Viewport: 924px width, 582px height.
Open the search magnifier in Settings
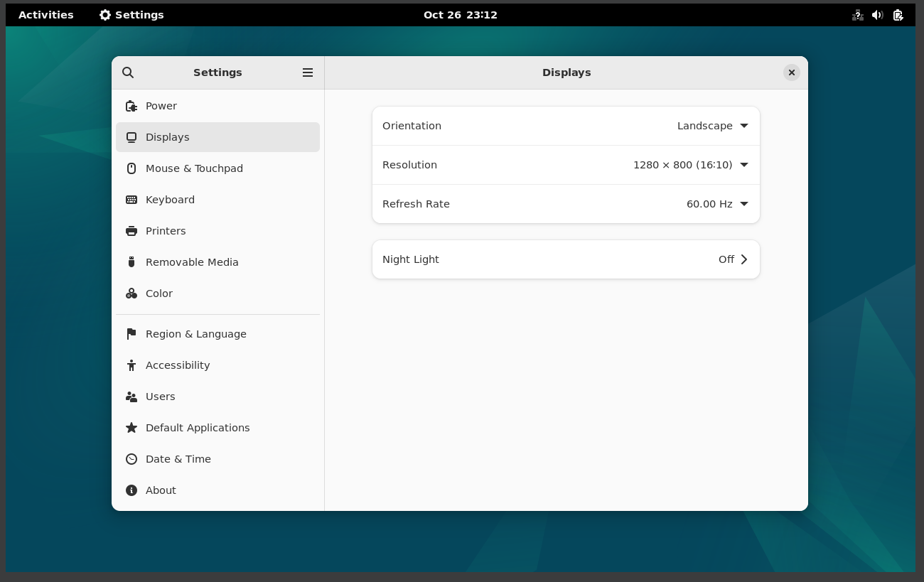(x=128, y=72)
